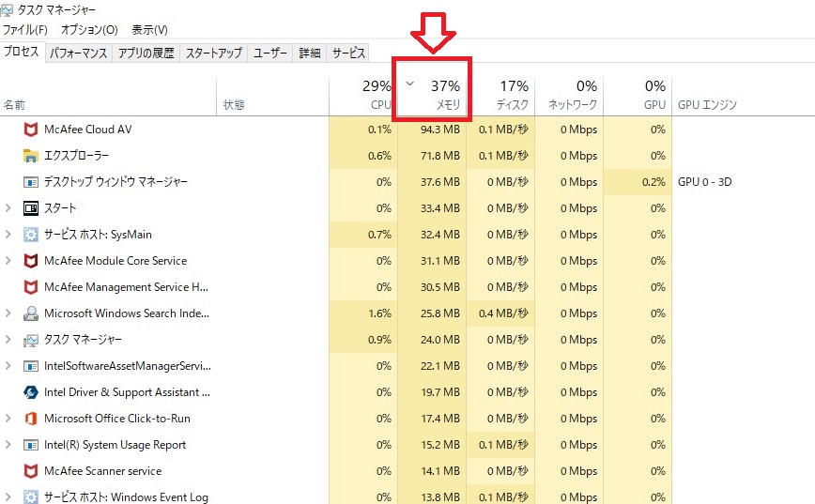This screenshot has width=815, height=504.
Task: Click the デスクトップ ウィンドウ マネージャー process icon
Action: pos(31,182)
